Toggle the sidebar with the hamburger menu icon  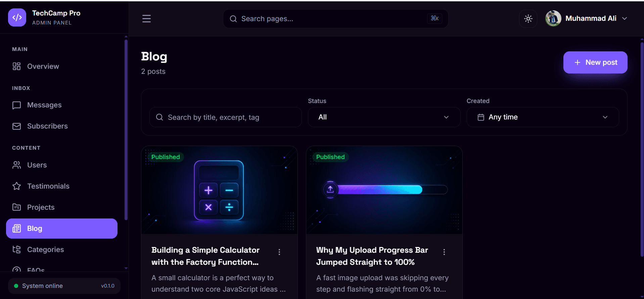click(146, 18)
